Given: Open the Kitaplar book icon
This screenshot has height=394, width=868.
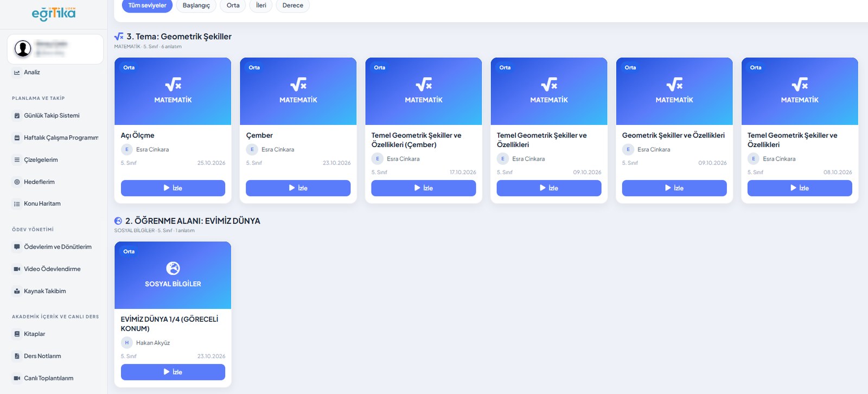Looking at the screenshot, I should coord(17,334).
